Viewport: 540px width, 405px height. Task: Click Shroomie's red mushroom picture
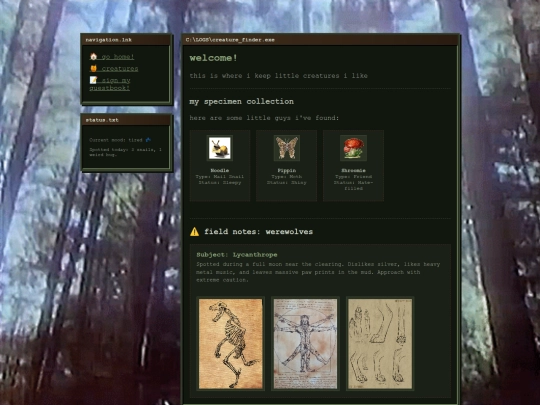pos(353,148)
